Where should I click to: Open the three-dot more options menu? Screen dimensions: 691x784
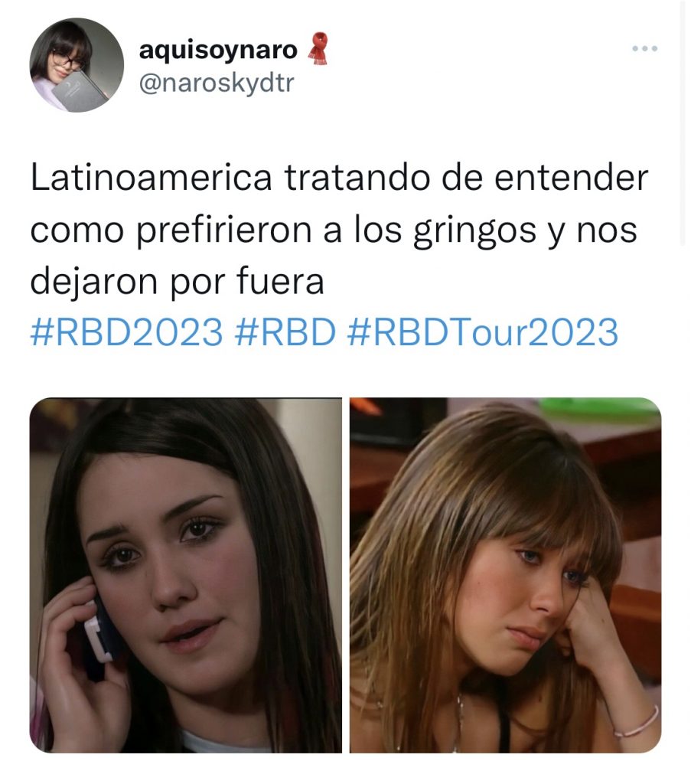point(644,48)
